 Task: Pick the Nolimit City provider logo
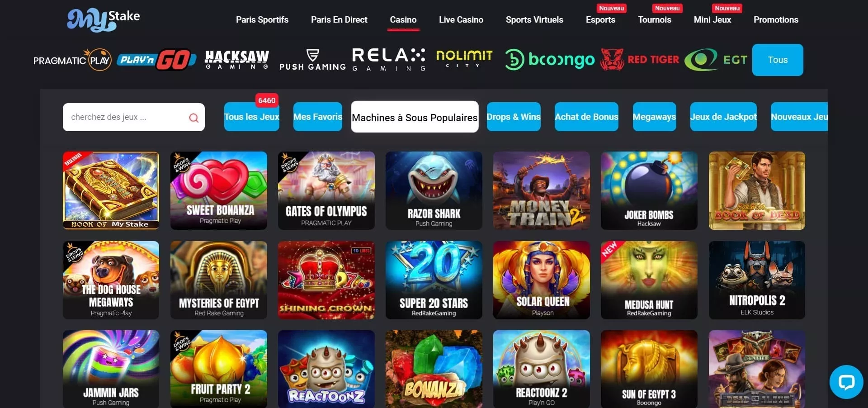click(464, 59)
